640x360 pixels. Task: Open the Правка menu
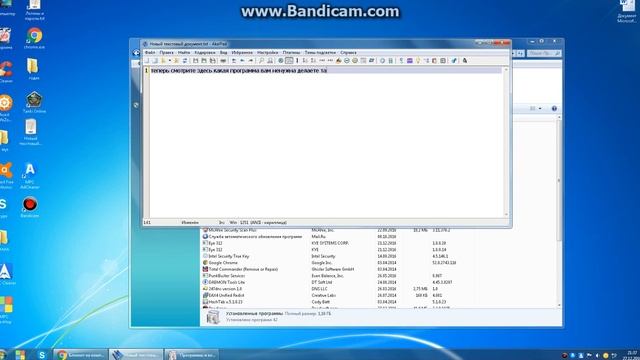click(x=167, y=53)
